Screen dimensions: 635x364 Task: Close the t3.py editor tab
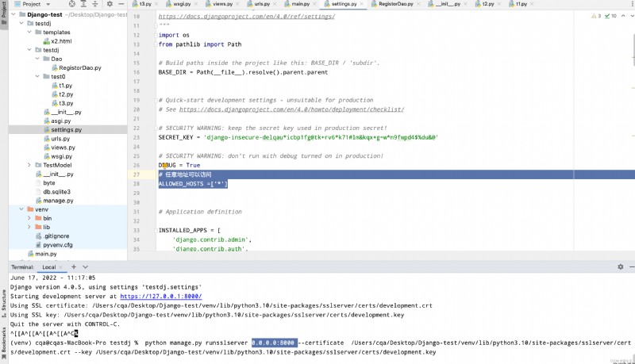[x=156, y=4]
